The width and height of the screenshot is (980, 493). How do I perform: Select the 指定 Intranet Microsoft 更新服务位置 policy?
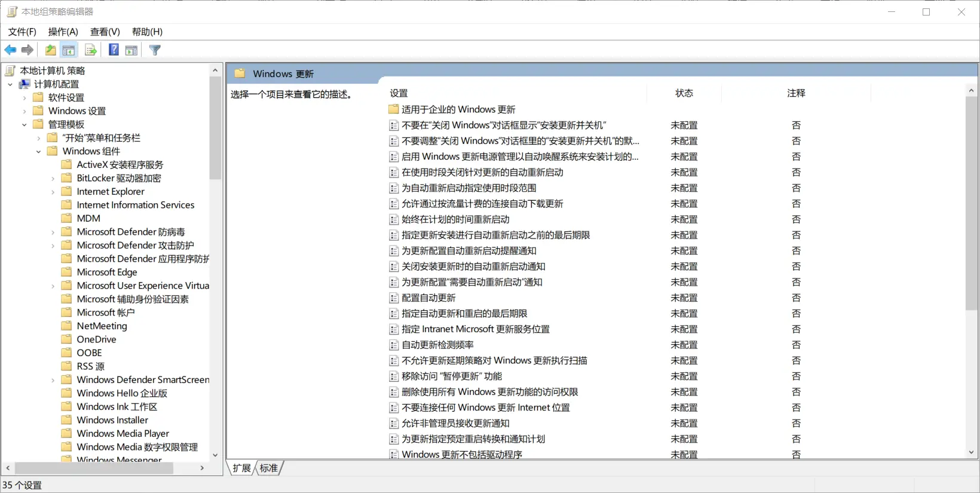476,329
